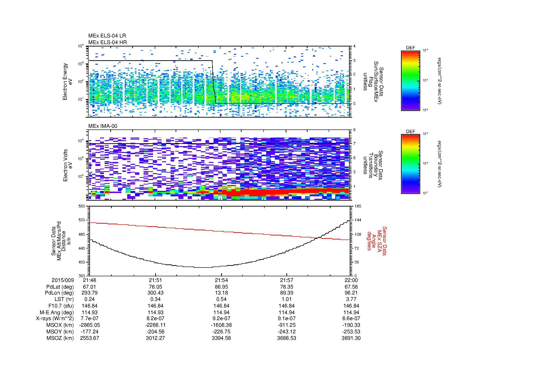Click the IMA DEF color bar
Viewport: 555px width, 392px height.
[x=410, y=164]
